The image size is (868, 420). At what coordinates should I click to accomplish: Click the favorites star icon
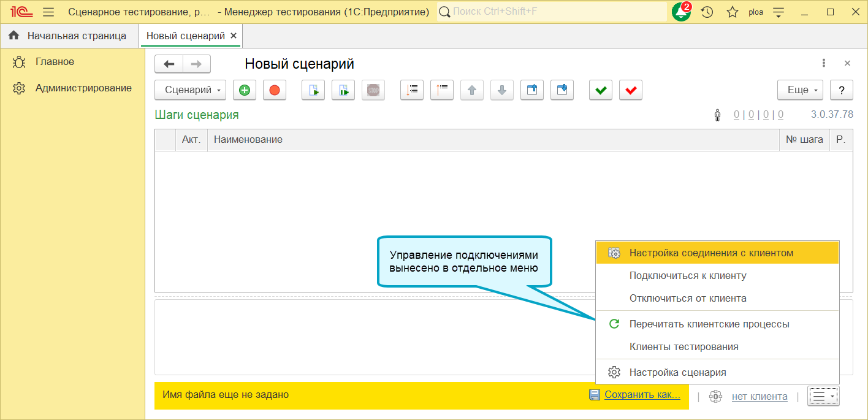[732, 12]
